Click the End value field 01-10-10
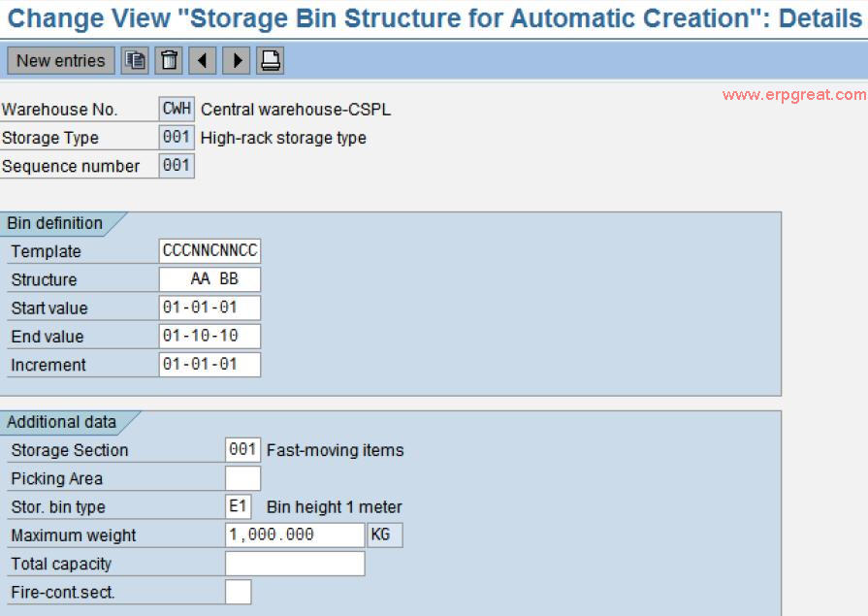Screen dimensions: 868x616 [x=209, y=337]
